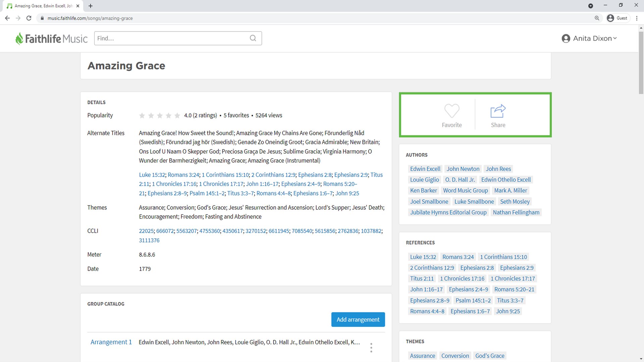Rate the song five stars
The height and width of the screenshot is (362, 644).
point(177,116)
